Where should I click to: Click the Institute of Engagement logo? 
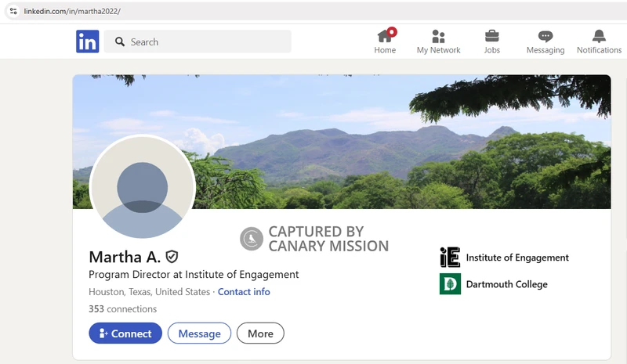[x=450, y=258]
